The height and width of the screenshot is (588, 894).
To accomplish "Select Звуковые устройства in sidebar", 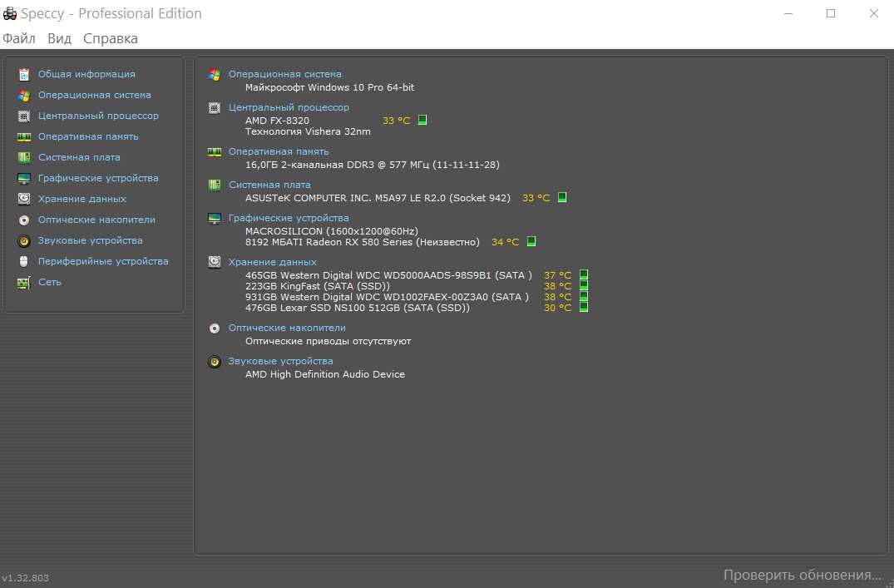I will [x=91, y=240].
